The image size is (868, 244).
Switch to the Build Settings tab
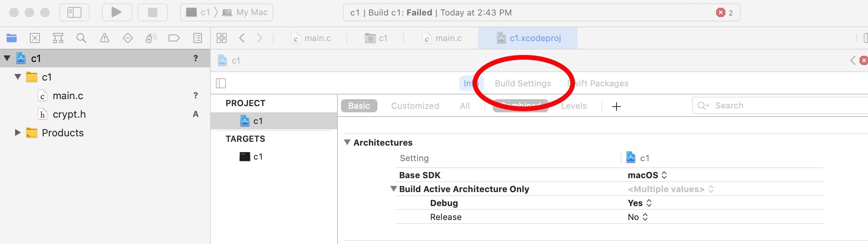523,83
